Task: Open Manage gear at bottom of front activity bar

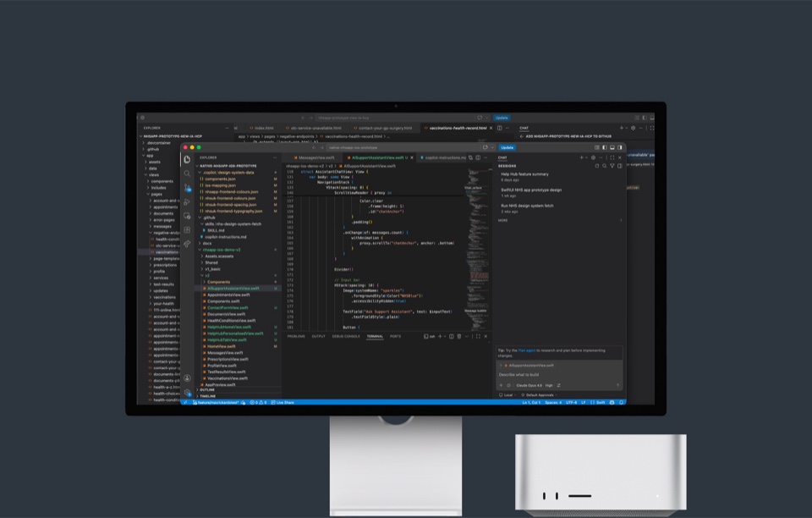Action: (x=187, y=392)
